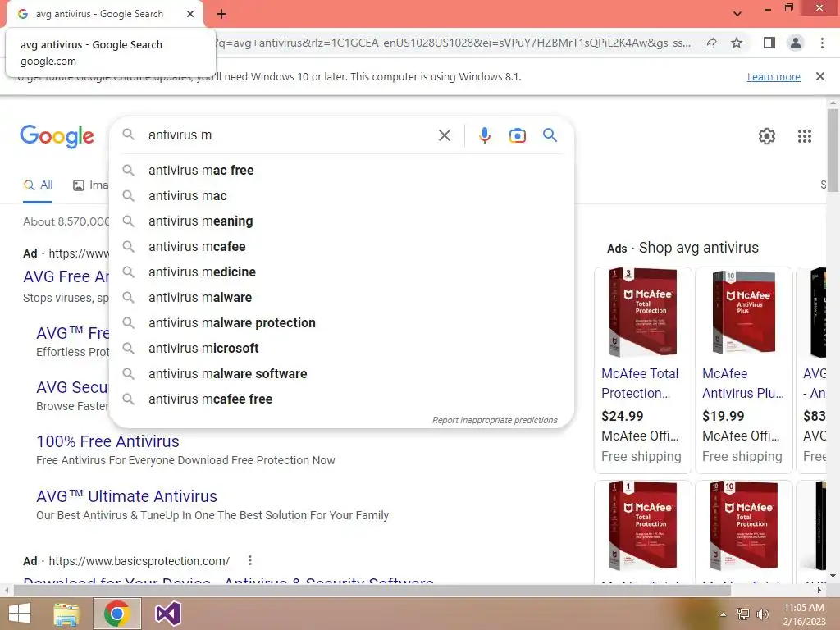Open Google settings gear
The image size is (840, 630).
pyautogui.click(x=767, y=136)
